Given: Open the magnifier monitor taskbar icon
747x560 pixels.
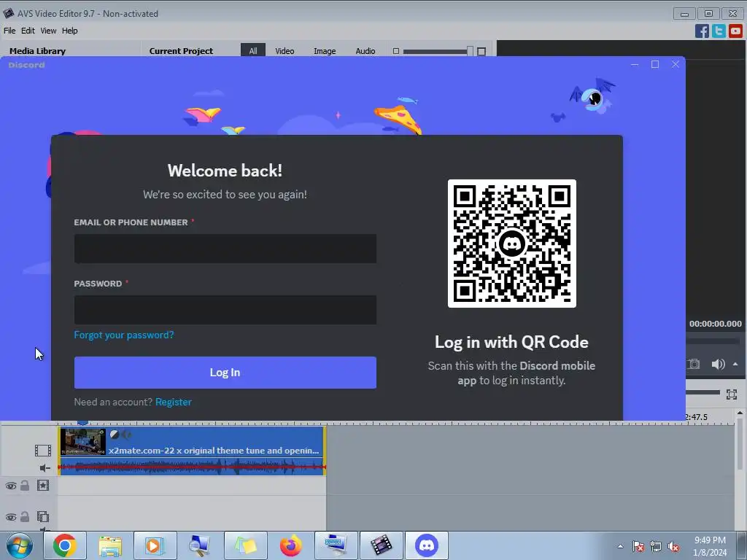Looking at the screenshot, I should (200, 545).
